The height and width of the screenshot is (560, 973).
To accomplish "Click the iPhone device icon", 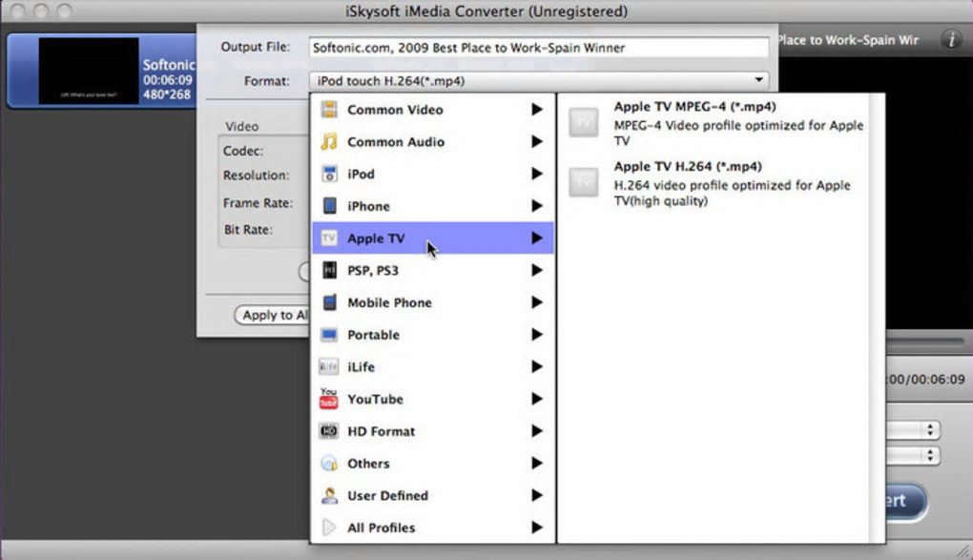I will 329,205.
